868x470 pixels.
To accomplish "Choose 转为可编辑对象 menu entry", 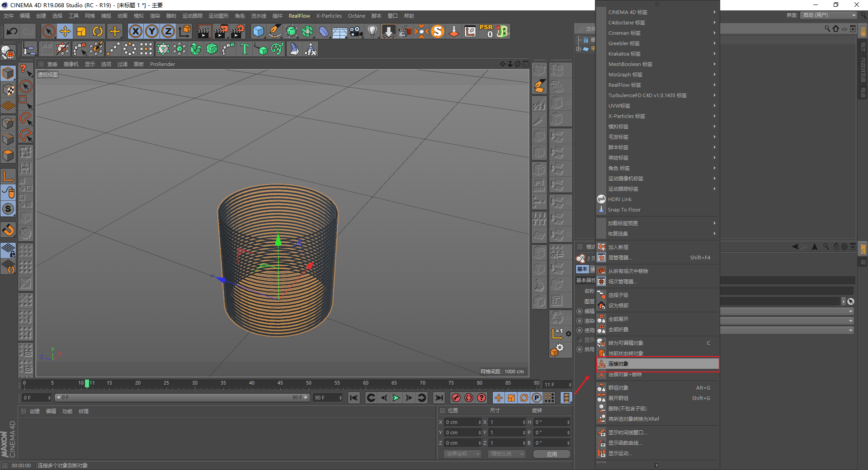I will click(657, 343).
